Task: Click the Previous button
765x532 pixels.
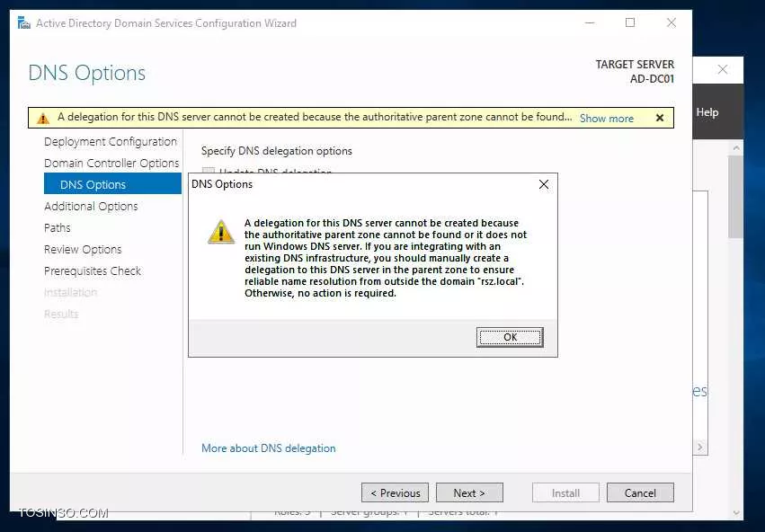Action: coord(395,493)
